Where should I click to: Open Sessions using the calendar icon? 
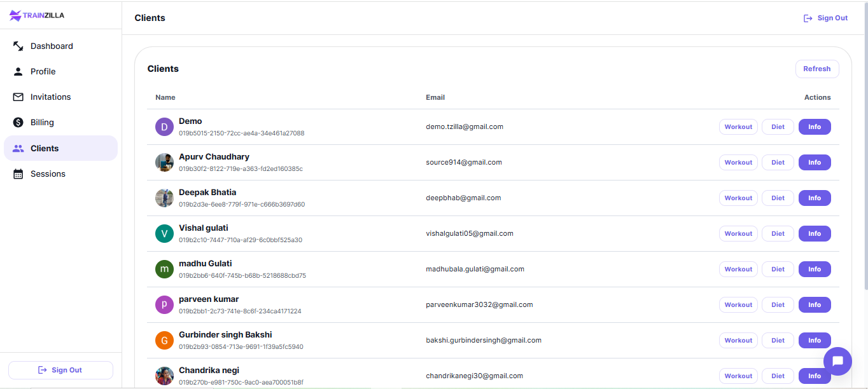point(18,174)
